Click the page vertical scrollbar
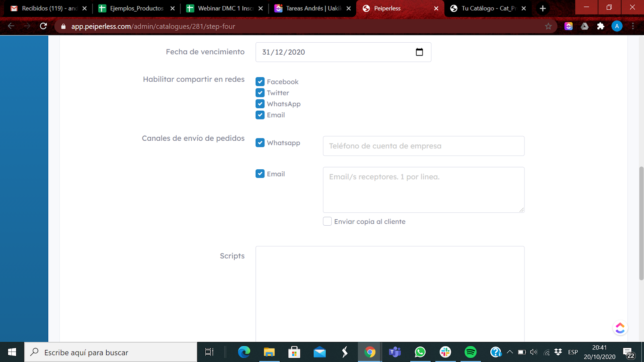 641,223
